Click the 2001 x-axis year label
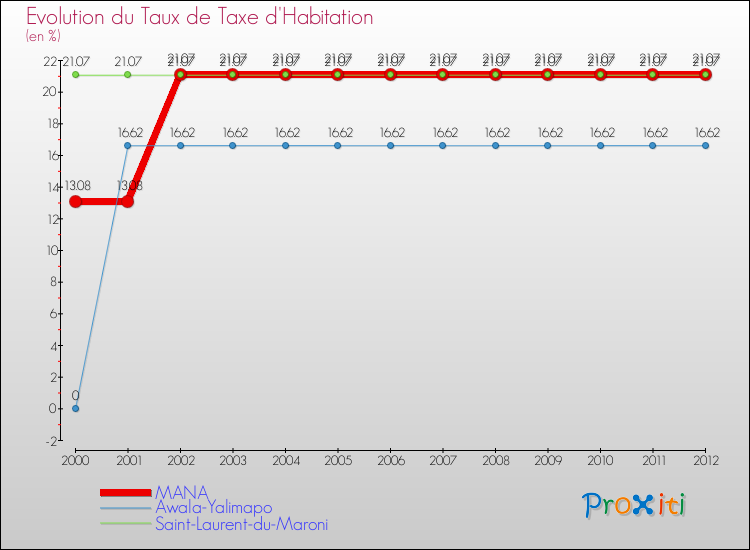 (x=129, y=461)
